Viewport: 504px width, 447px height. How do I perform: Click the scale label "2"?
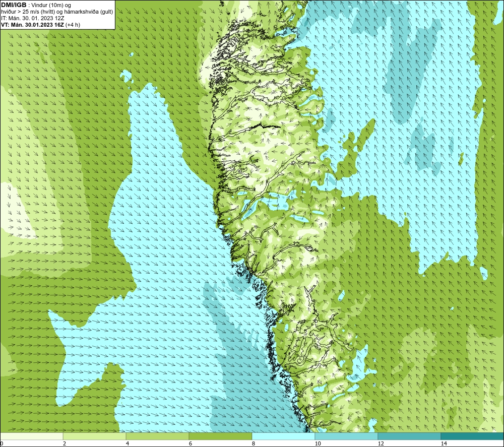[65, 443]
